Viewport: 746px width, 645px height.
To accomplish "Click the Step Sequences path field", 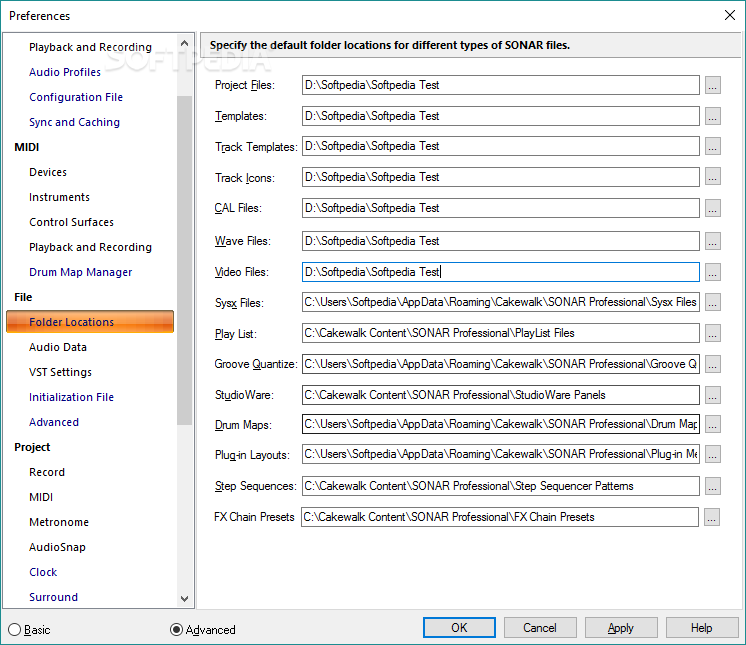I will [x=501, y=486].
